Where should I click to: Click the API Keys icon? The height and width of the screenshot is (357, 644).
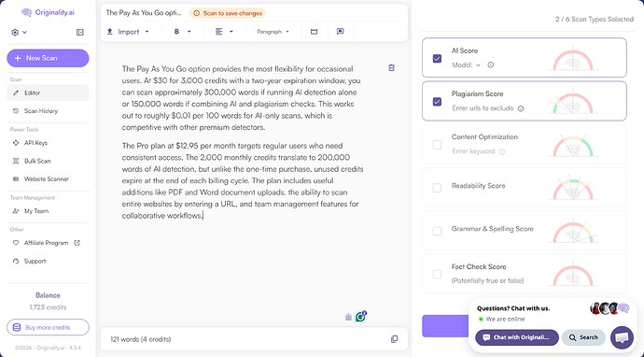click(16, 143)
